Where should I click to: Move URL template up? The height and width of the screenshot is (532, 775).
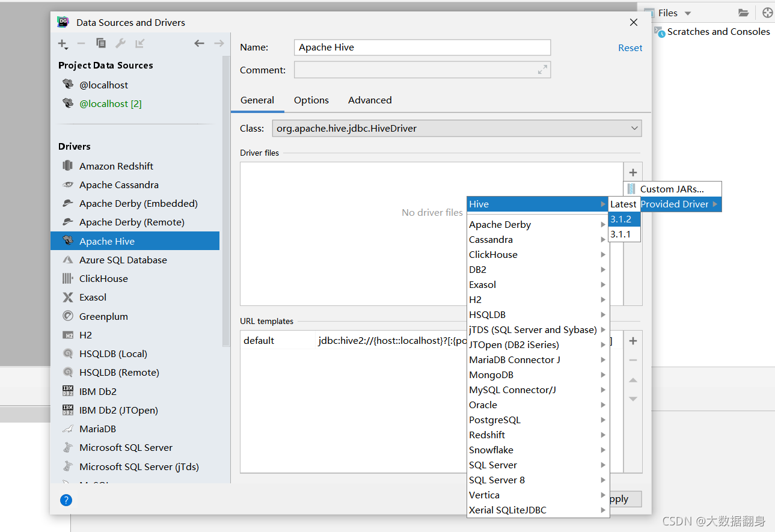[633, 380]
